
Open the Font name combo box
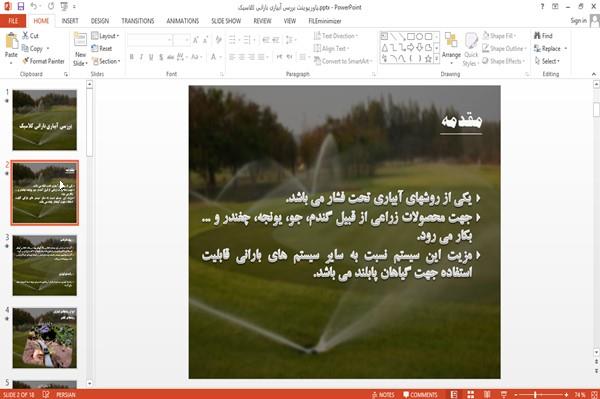[150, 40]
